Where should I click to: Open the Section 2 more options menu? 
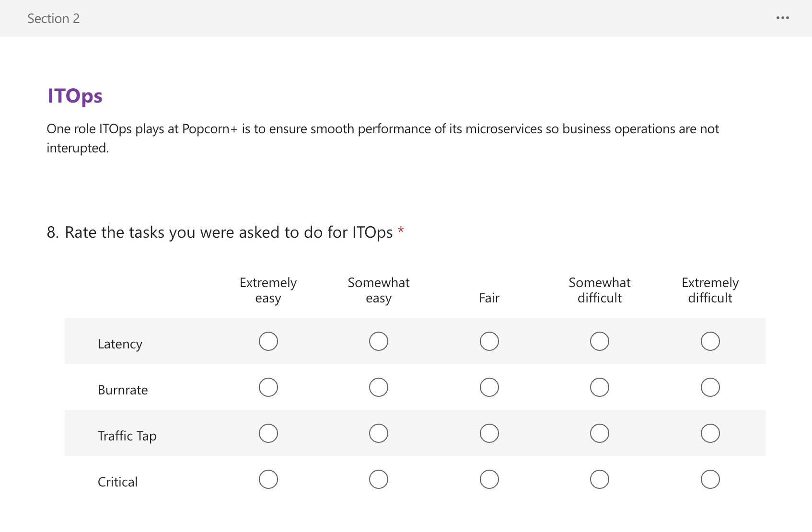(782, 18)
